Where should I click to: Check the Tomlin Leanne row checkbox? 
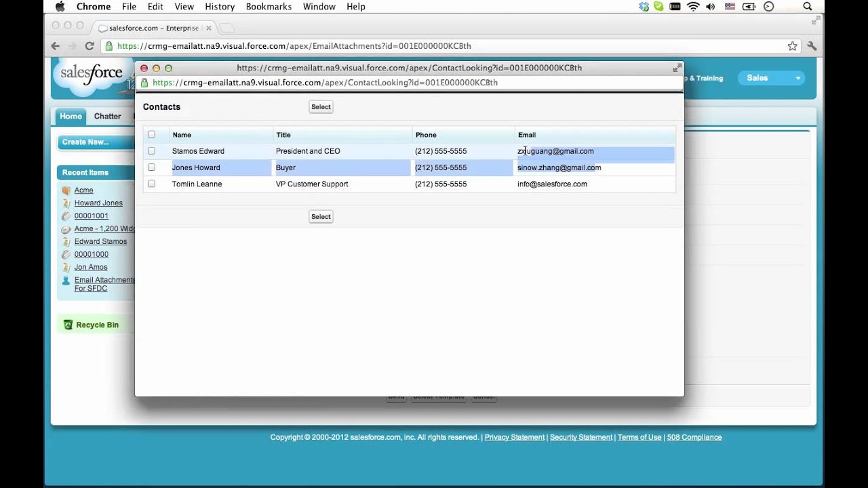tap(151, 184)
